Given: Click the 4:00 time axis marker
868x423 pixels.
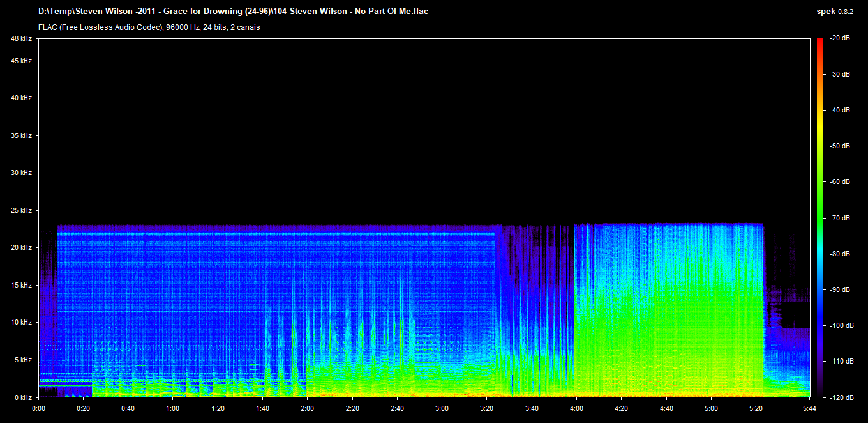Looking at the screenshot, I should 576,408.
